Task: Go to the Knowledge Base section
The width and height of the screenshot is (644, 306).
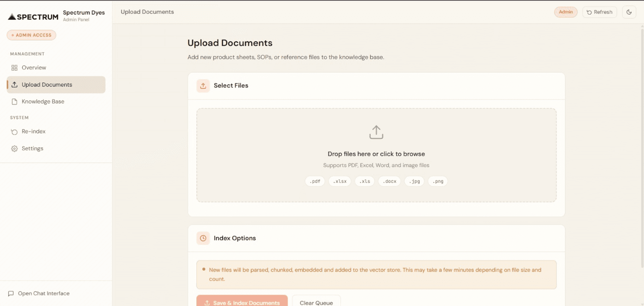Action: (x=56, y=101)
